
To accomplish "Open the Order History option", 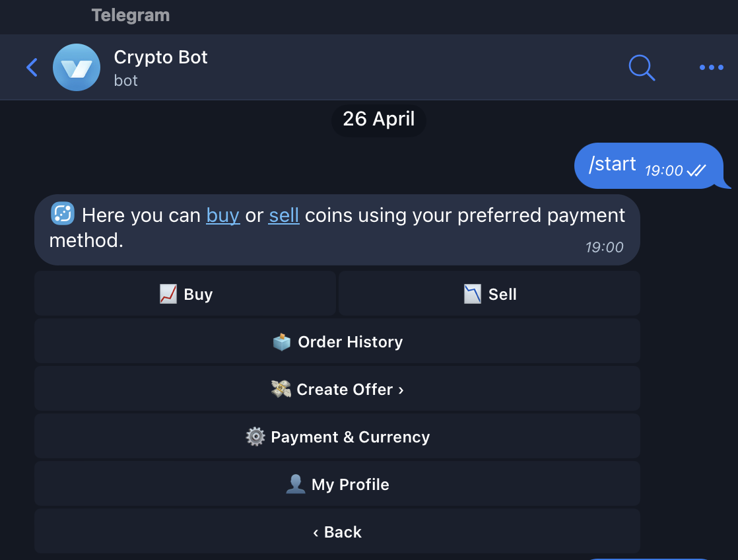I will [350, 342].
